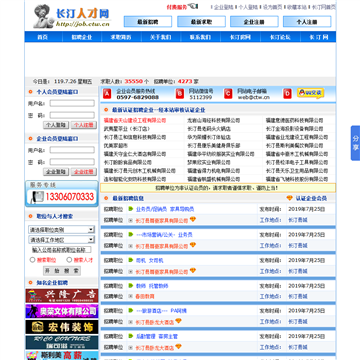Click the large blue 最新求职 button
The image size is (360, 360).
201,22
